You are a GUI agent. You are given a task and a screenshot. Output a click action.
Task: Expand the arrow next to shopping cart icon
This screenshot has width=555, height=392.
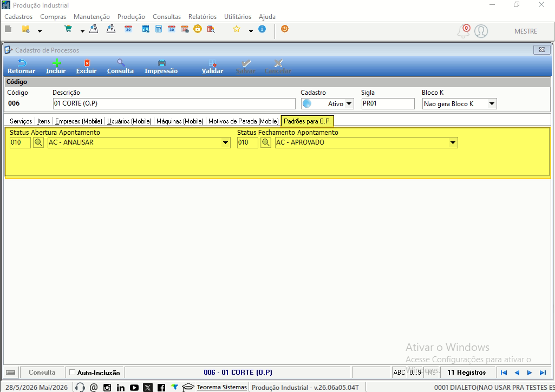(82, 31)
